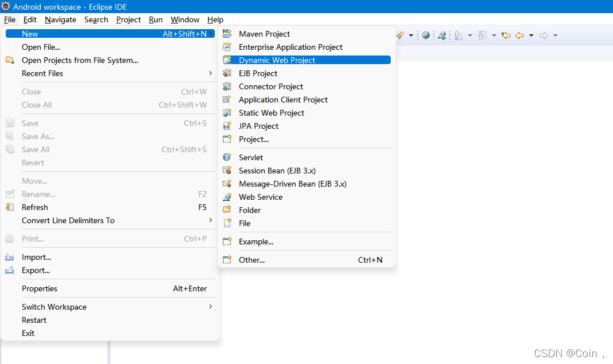This screenshot has width=613, height=364.
Task: Click Print... in File menu
Action: click(x=110, y=239)
